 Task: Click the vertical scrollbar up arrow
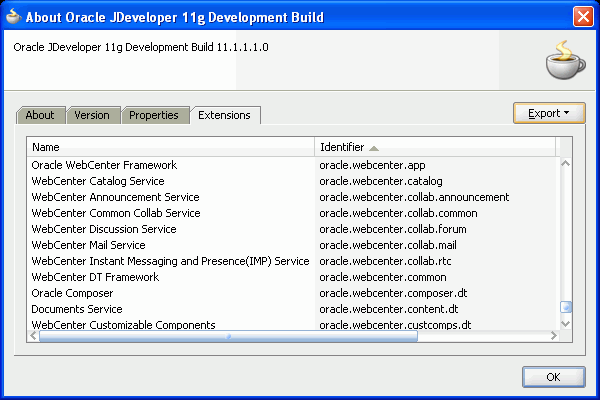pyautogui.click(x=565, y=163)
